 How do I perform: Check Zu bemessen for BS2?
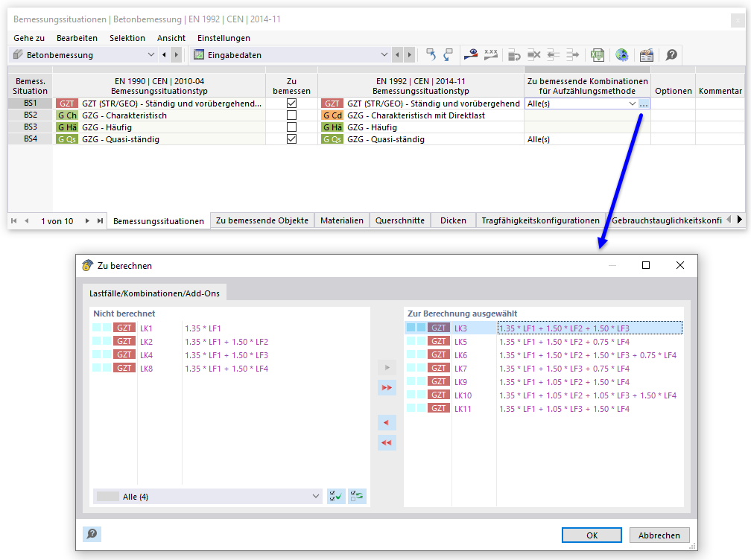coord(291,115)
